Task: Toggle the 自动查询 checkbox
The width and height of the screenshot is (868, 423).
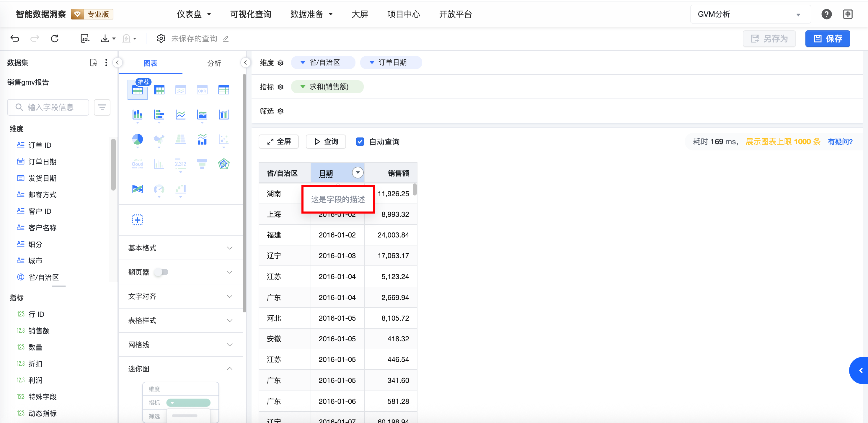Action: pos(360,142)
